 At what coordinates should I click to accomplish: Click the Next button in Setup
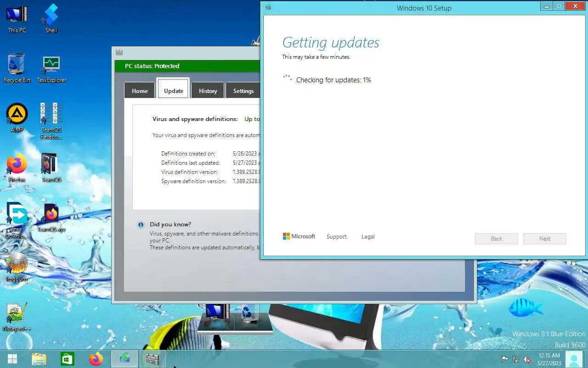545,239
